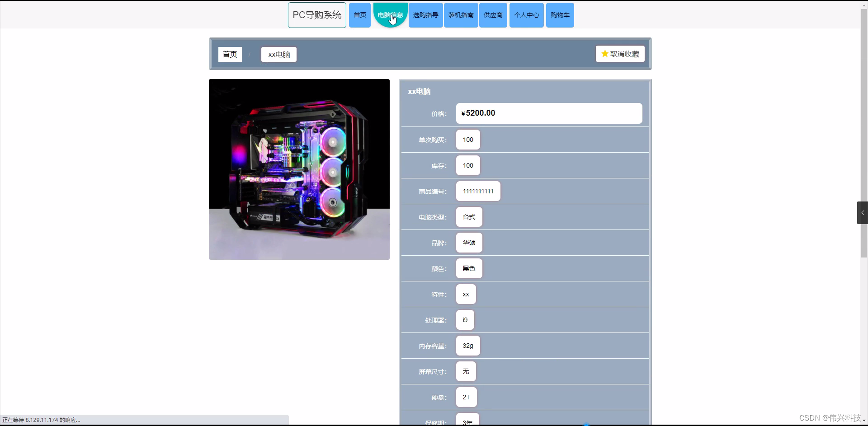Click 首页 in the breadcrumb
Viewport: 868px width, 426px height.
[230, 54]
